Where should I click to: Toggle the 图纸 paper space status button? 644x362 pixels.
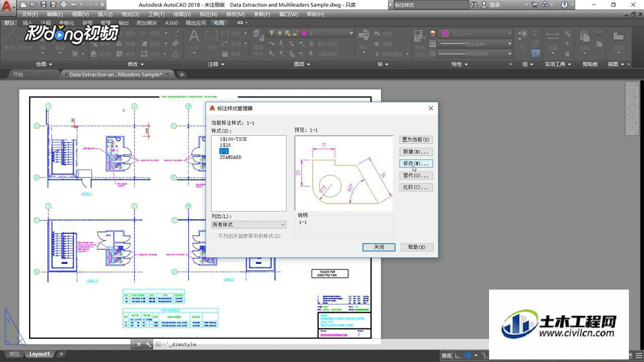point(447,355)
